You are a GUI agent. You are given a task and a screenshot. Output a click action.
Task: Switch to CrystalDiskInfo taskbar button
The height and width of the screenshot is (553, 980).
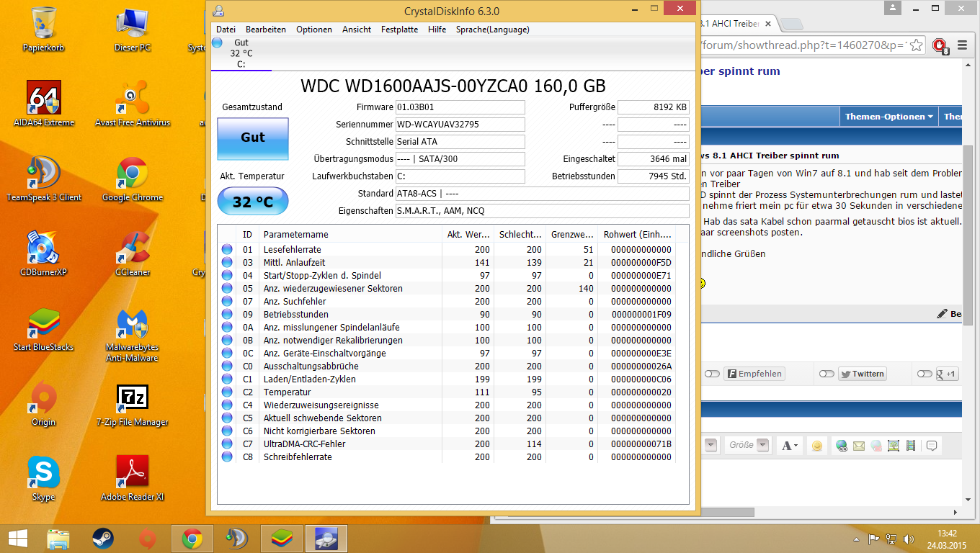[327, 539]
